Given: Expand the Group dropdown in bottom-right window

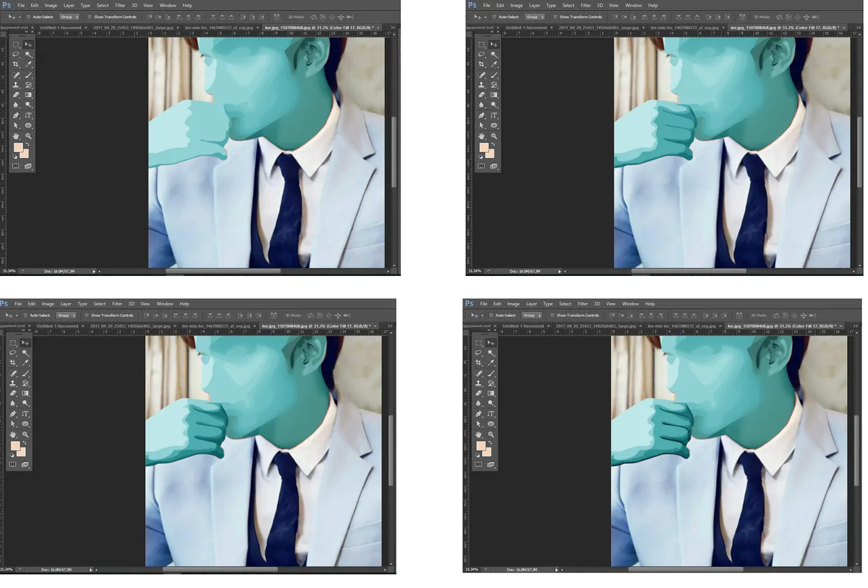Looking at the screenshot, I should click(x=532, y=315).
